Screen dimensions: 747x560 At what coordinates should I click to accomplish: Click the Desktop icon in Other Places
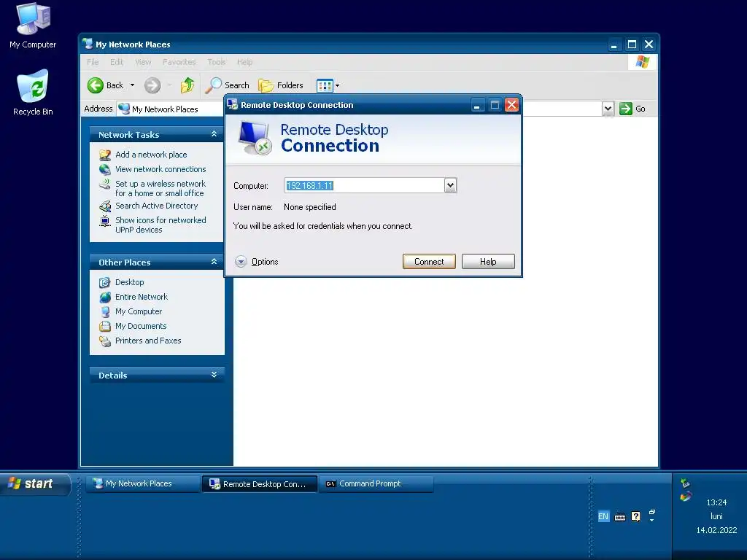pyautogui.click(x=105, y=282)
